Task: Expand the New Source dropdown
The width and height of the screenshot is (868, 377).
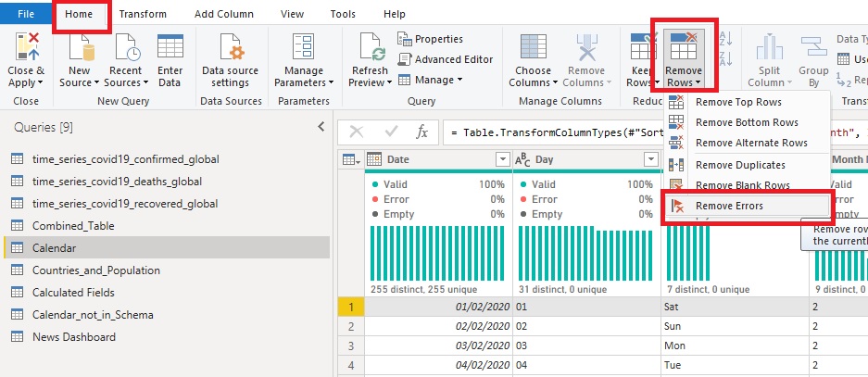Action: click(x=96, y=83)
